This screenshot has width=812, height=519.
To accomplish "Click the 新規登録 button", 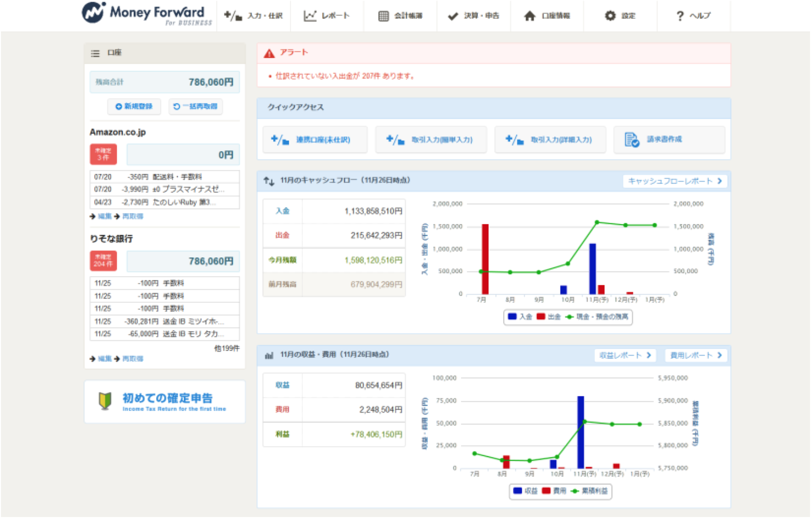I will point(134,106).
